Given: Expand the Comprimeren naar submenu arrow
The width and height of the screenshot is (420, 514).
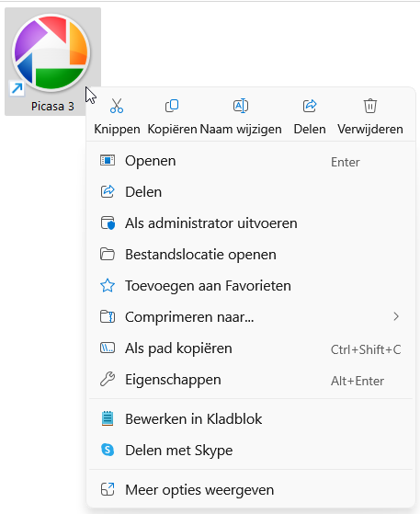Looking at the screenshot, I should click(396, 316).
